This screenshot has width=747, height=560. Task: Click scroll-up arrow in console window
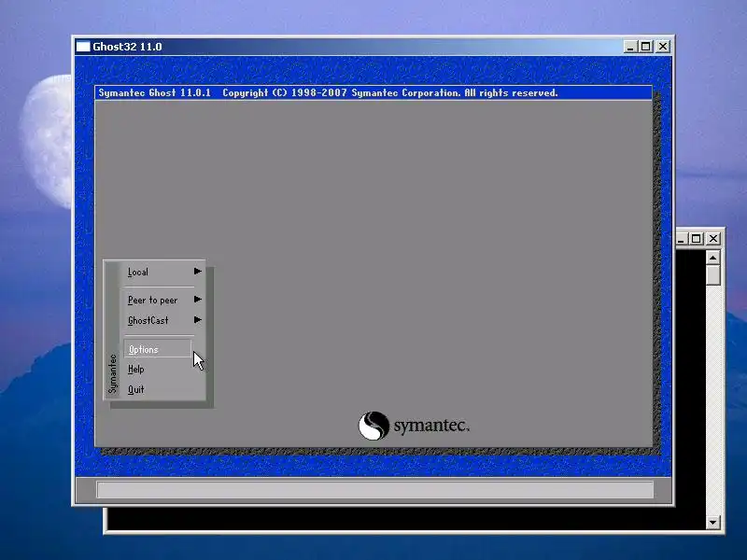(x=713, y=259)
